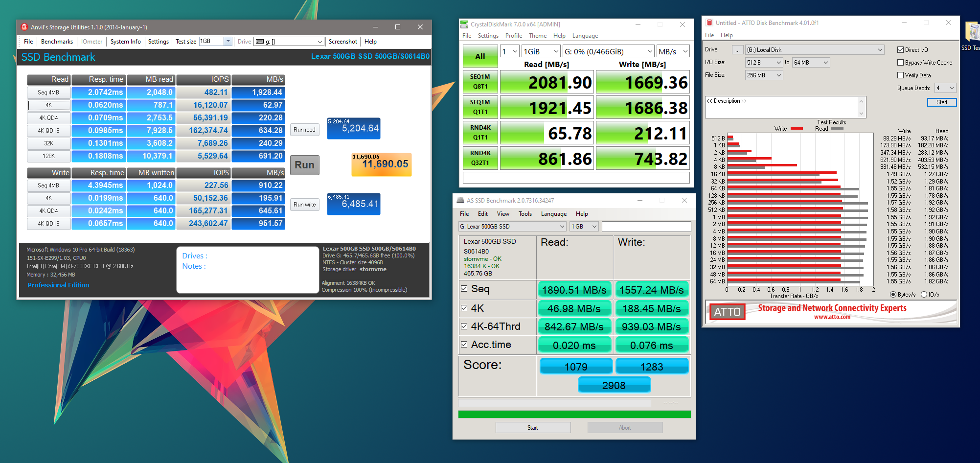Click the empty text field in AS SSD
Image resolution: width=980 pixels, height=463 pixels.
click(x=646, y=226)
